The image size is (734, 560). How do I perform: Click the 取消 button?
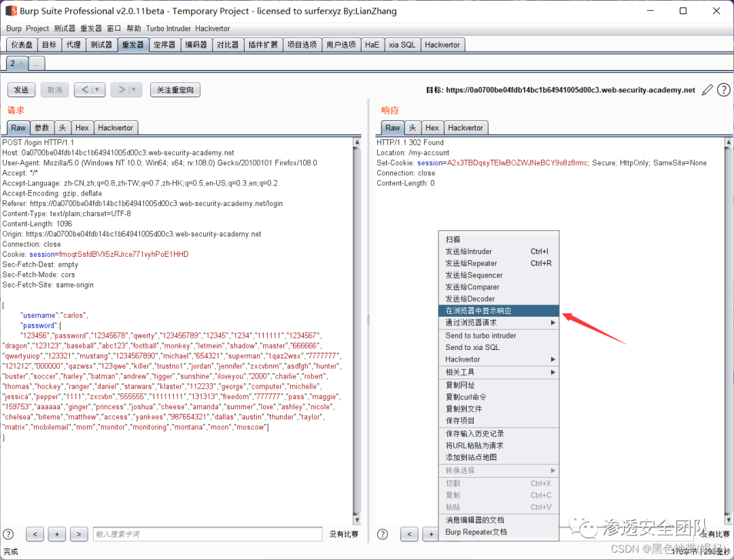(x=55, y=90)
